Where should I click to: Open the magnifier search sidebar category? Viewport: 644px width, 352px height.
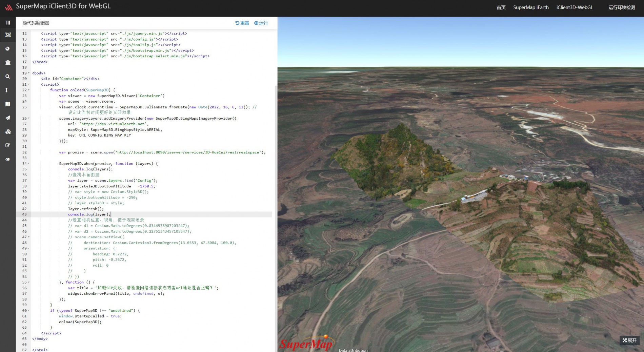(8, 77)
